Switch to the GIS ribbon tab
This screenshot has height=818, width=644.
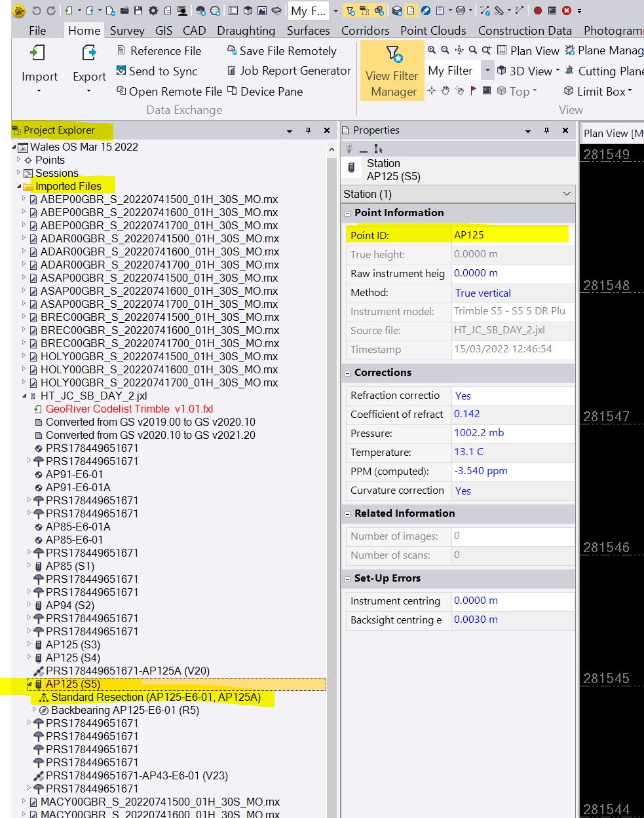pyautogui.click(x=164, y=30)
